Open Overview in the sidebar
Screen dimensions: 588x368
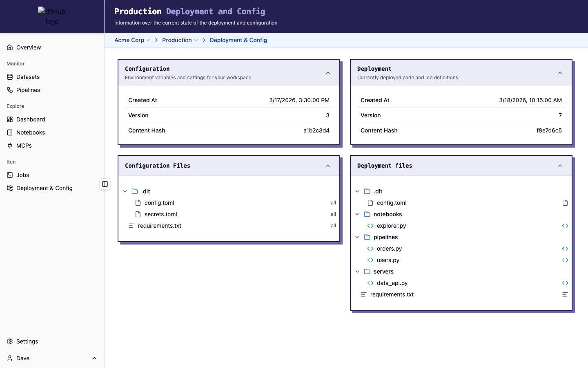tap(52, 47)
